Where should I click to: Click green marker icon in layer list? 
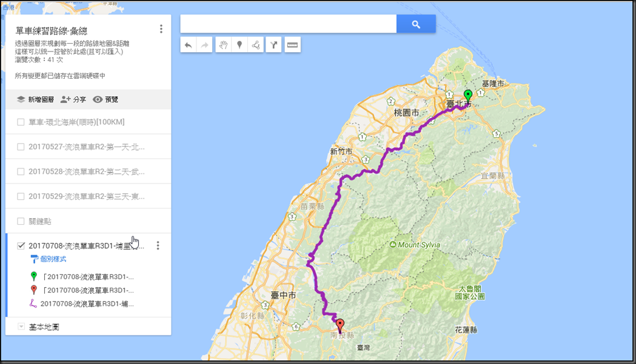[x=34, y=276]
